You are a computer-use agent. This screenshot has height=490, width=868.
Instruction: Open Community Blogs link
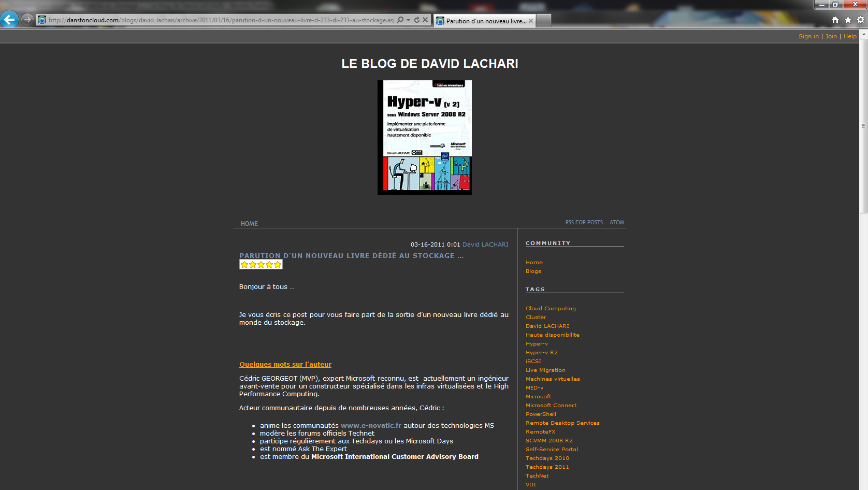[533, 271]
